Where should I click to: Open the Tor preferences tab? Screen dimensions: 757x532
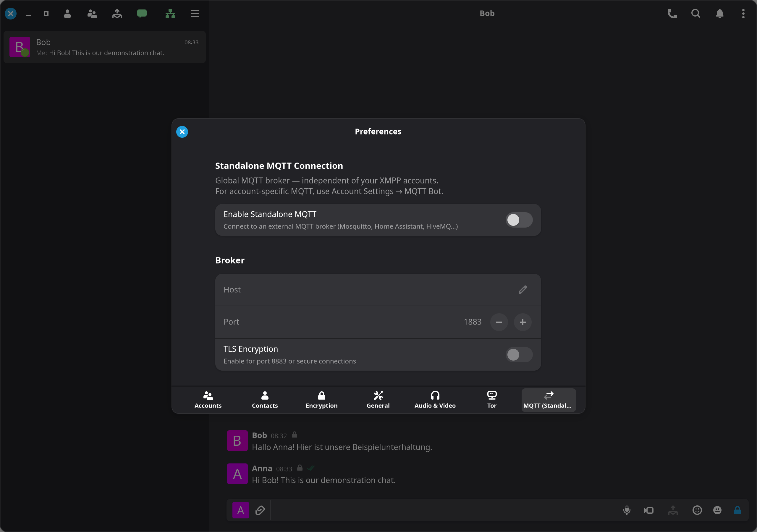click(x=491, y=400)
